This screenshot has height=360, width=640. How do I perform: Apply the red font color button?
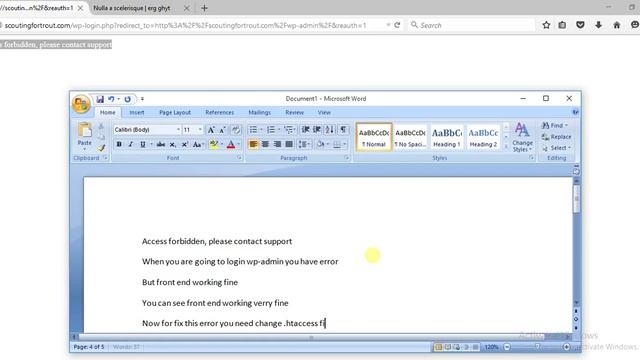231,144
